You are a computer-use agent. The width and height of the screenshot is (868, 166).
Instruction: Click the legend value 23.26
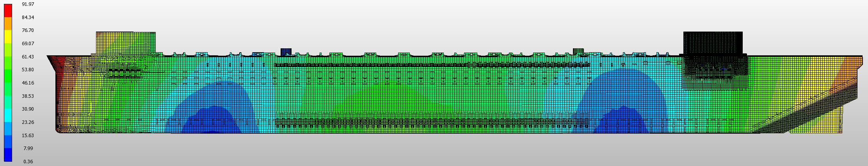(28, 122)
